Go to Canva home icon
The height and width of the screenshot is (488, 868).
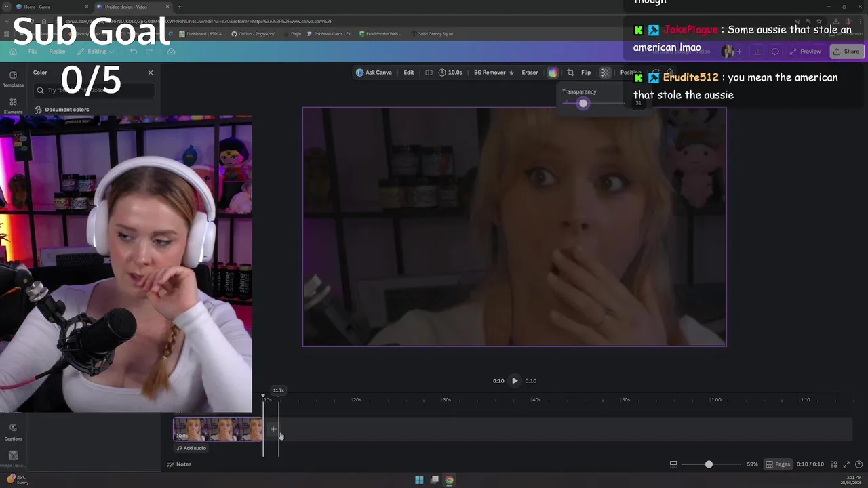point(13,52)
